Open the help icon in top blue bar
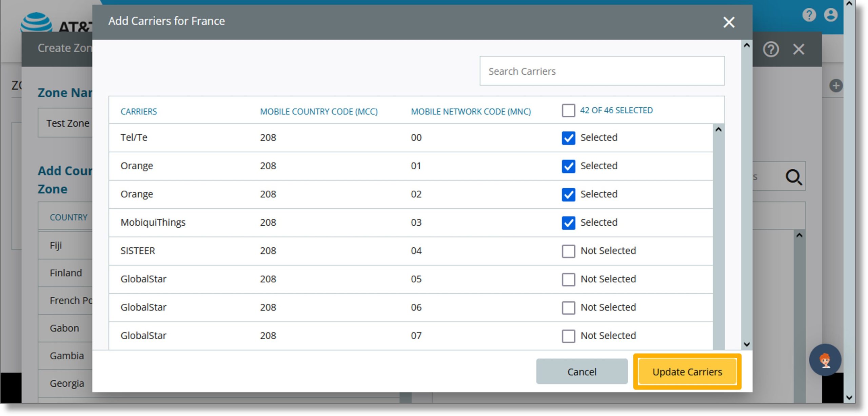868x416 pixels. [x=809, y=15]
